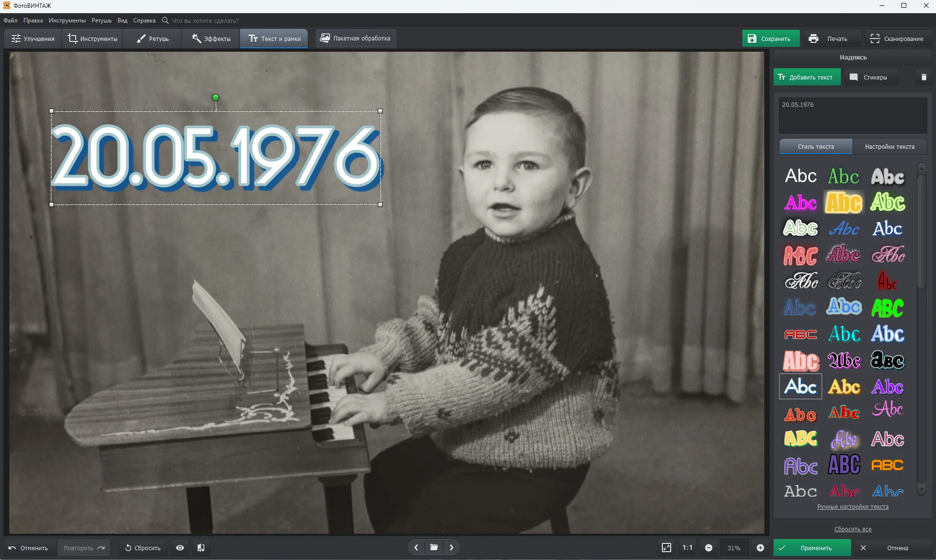Viewport: 936px width, 560px height.
Task: Click the Печать print button
Action: click(x=829, y=39)
